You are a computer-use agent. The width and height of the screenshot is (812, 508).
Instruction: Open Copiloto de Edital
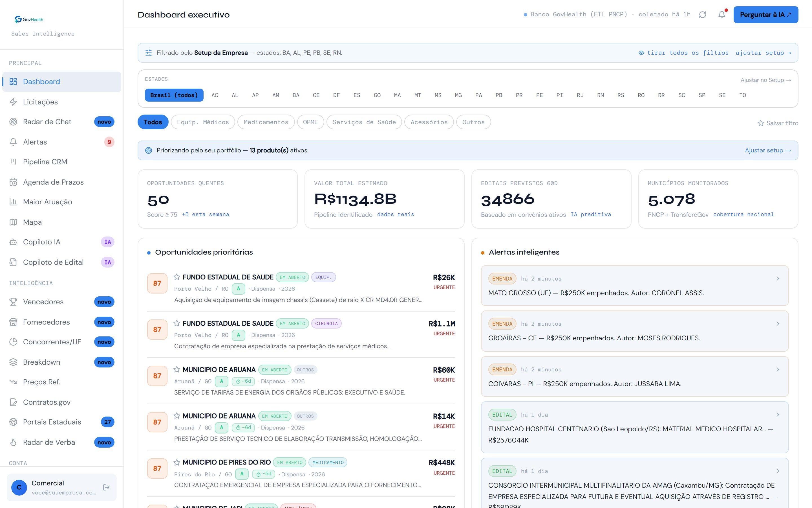pyautogui.click(x=62, y=262)
